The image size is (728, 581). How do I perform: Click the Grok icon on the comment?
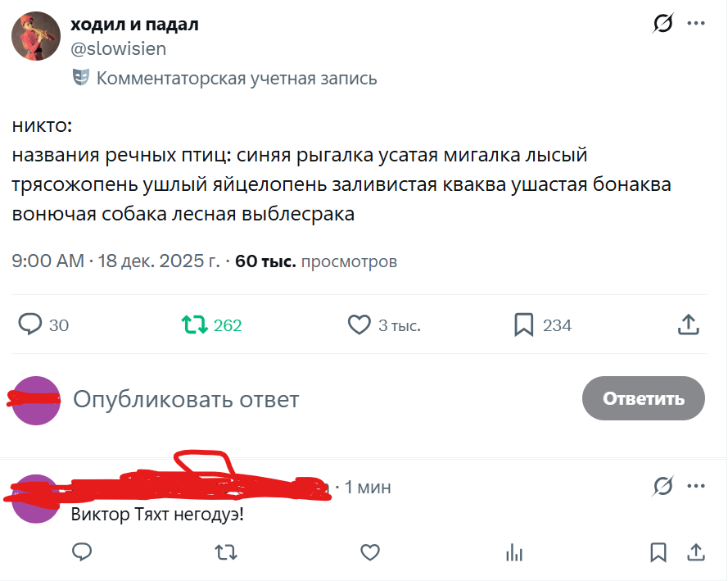click(662, 487)
